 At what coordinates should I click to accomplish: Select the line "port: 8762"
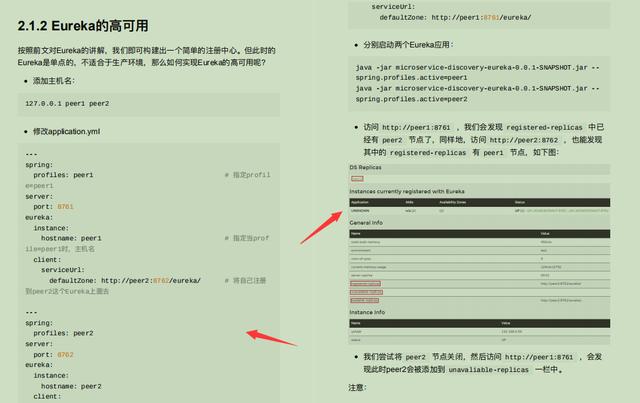coord(53,354)
